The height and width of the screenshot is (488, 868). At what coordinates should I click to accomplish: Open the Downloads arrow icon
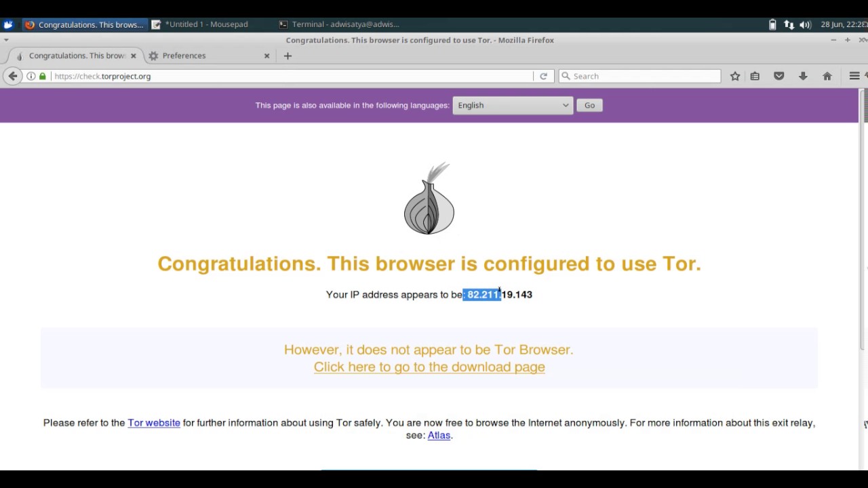tap(803, 76)
